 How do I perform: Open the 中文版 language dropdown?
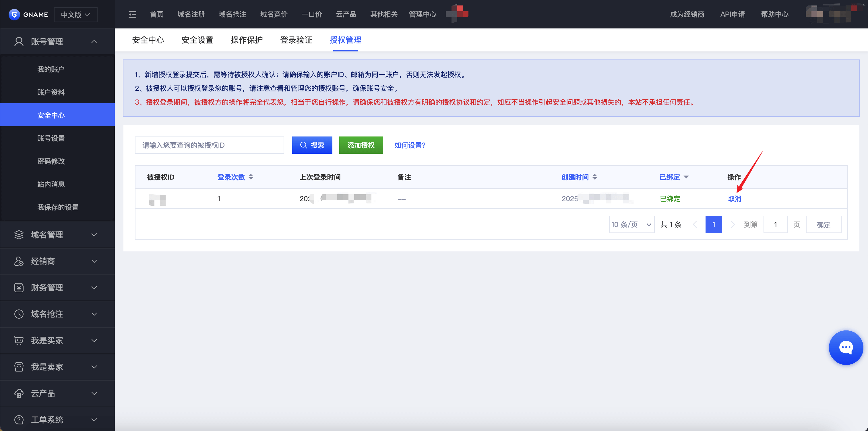(75, 14)
